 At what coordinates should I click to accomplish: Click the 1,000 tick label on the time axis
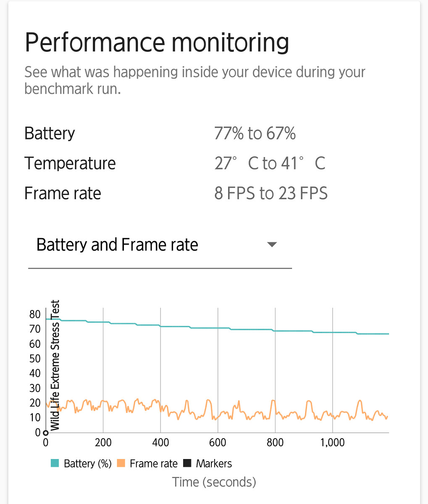[332, 442]
